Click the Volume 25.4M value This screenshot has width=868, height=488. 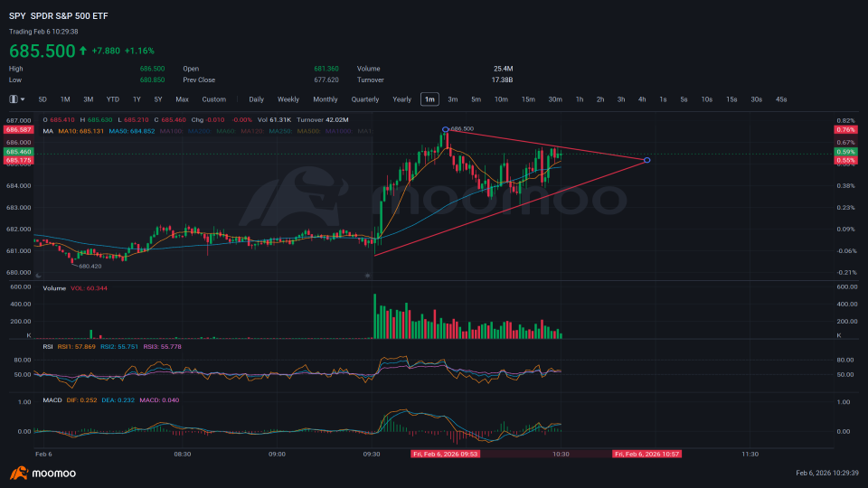pyautogui.click(x=504, y=70)
